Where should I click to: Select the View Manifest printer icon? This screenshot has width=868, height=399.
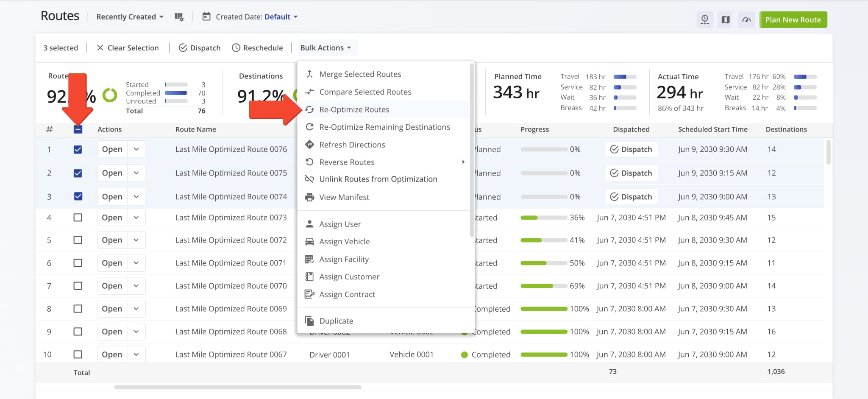310,197
